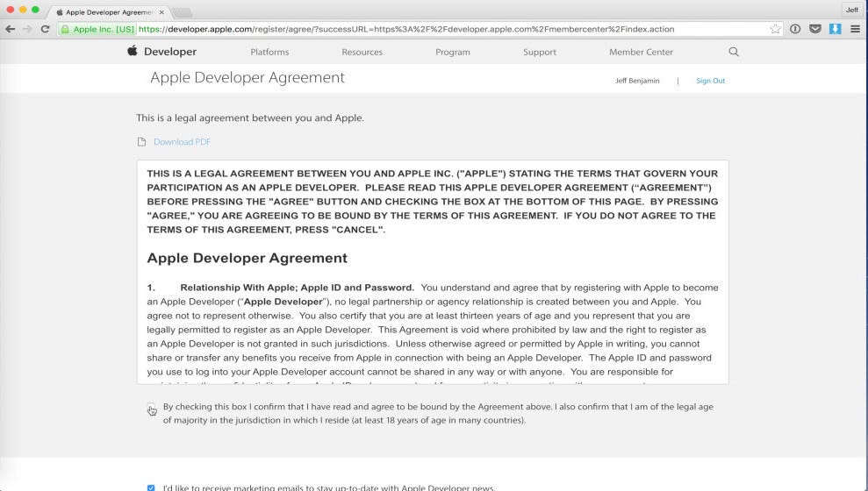
Task: Click the browser forward arrow
Action: point(27,29)
